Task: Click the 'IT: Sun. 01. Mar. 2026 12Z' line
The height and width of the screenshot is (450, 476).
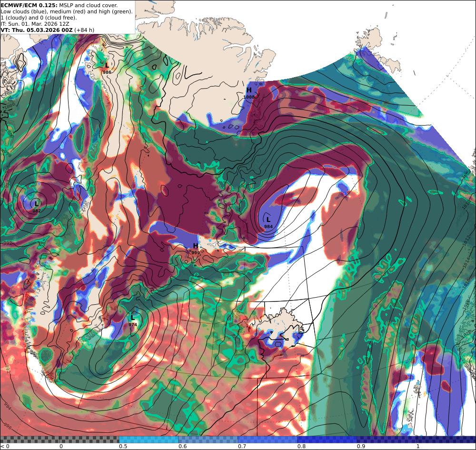Action: (x=35, y=24)
